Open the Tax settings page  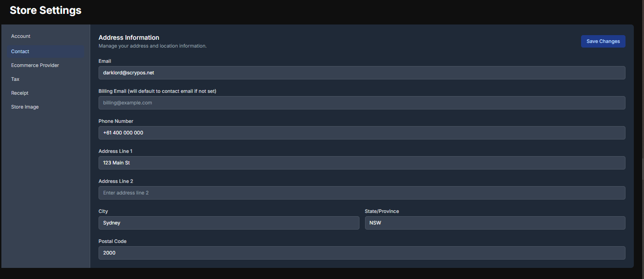pos(15,79)
